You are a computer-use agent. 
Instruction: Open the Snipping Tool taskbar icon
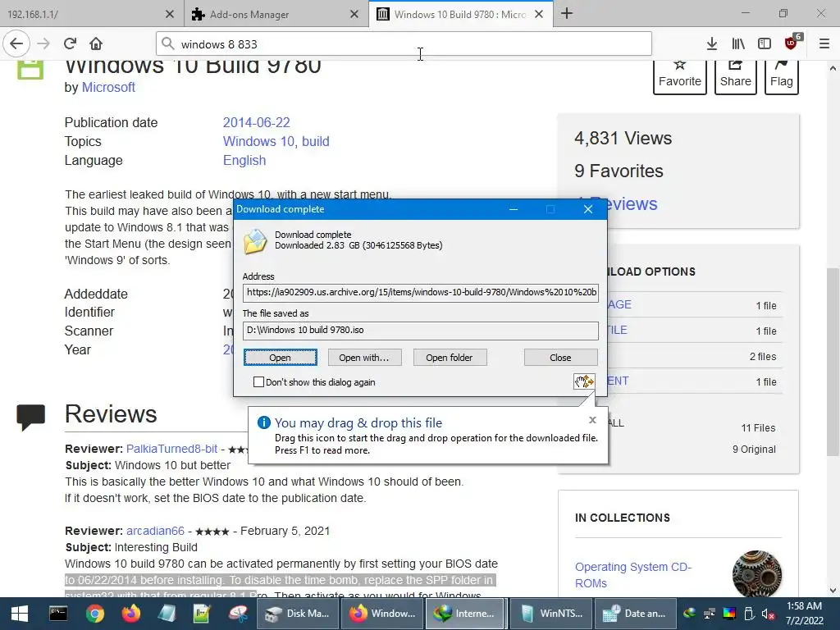tap(239, 614)
